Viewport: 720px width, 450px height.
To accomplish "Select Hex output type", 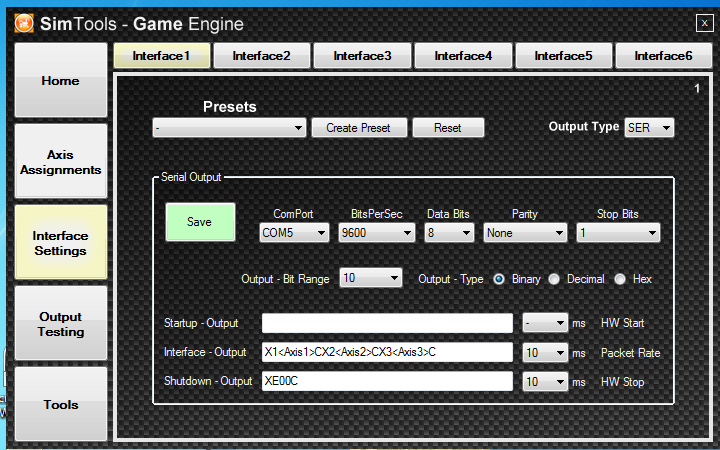I will coord(620,279).
